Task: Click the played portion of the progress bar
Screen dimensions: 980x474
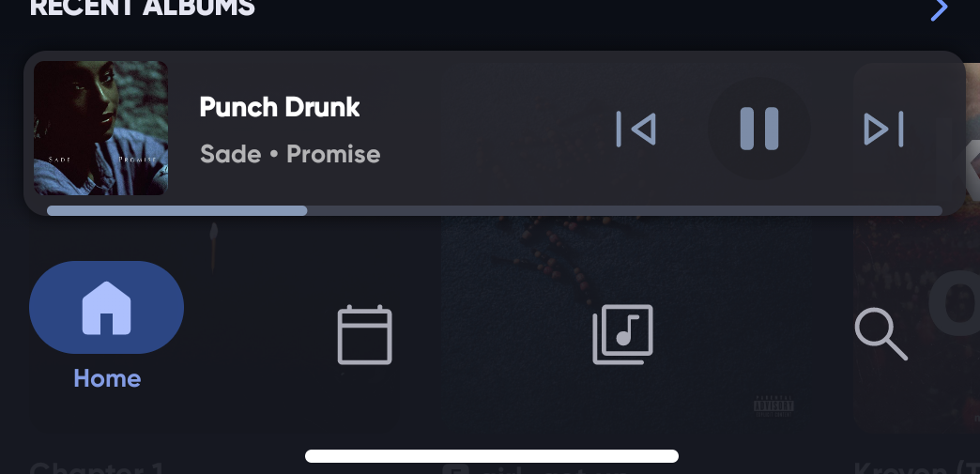Action: [176, 211]
